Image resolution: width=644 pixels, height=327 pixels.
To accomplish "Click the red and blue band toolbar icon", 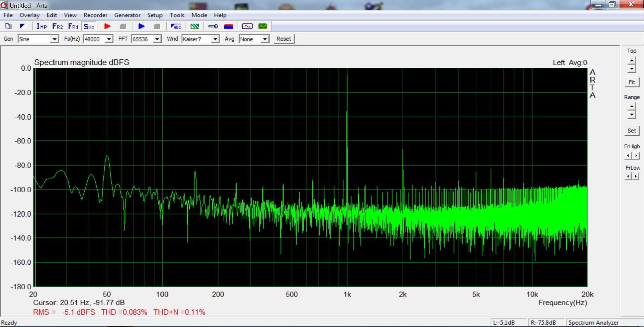I will coord(229,26).
